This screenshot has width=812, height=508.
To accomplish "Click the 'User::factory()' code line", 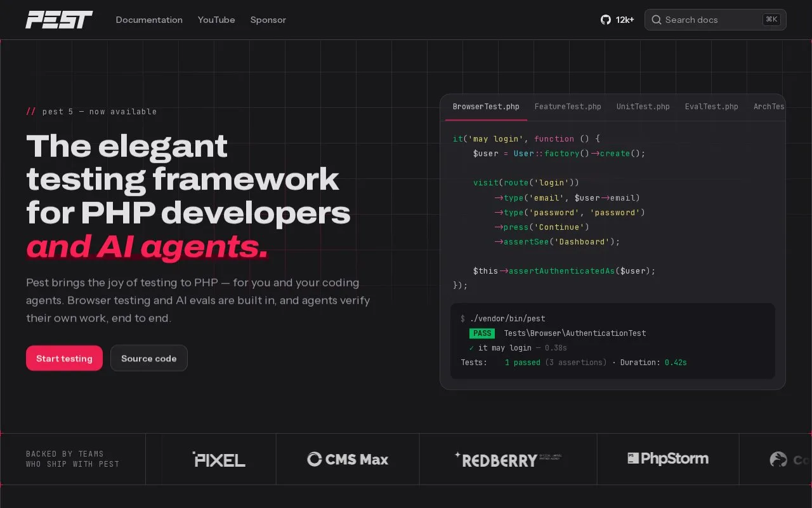I will [x=559, y=154].
